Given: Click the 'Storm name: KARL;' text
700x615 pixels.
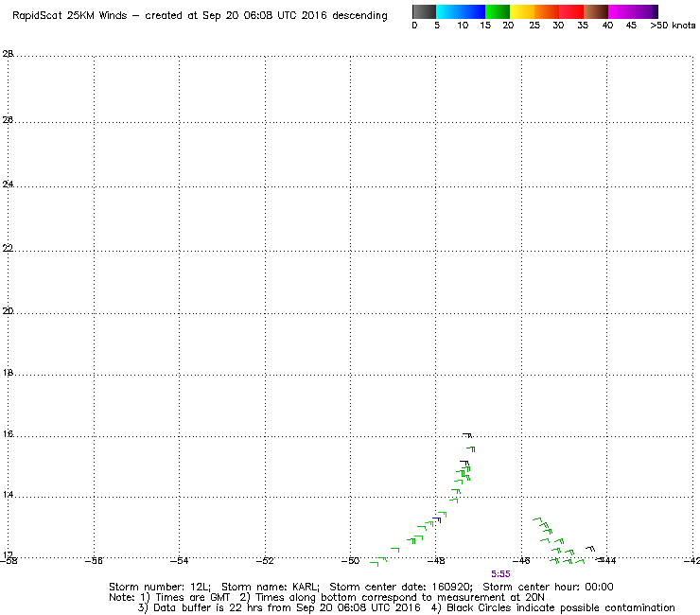Looking at the screenshot, I should click(271, 587).
